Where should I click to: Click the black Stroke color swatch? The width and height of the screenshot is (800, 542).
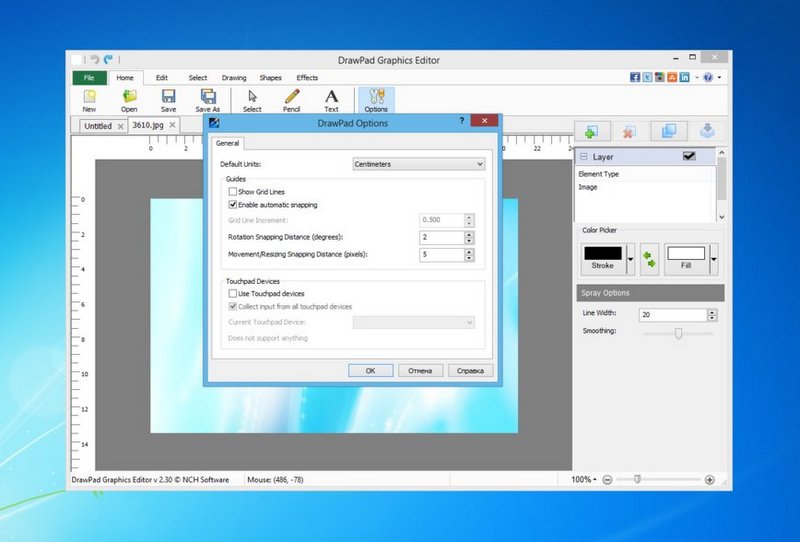pyautogui.click(x=603, y=253)
